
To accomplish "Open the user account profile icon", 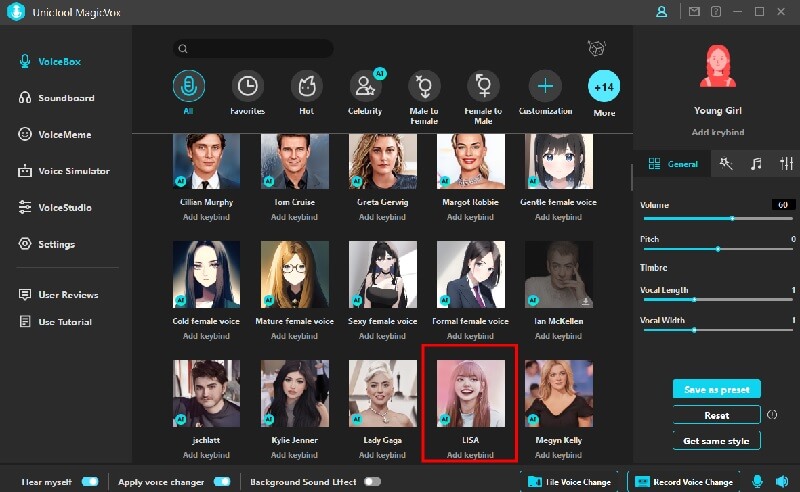I will tap(661, 12).
